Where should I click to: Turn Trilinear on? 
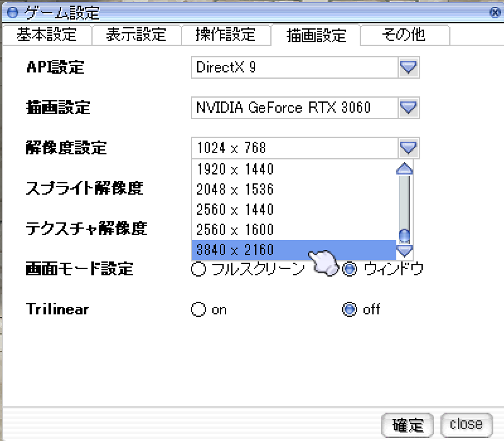198,309
